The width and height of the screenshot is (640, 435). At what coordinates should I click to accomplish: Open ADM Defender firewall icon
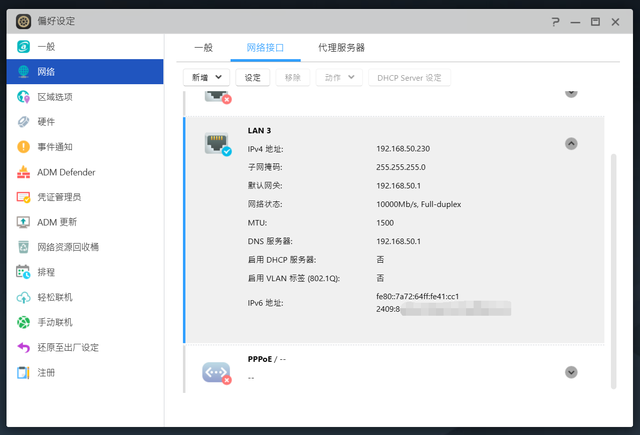[24, 172]
